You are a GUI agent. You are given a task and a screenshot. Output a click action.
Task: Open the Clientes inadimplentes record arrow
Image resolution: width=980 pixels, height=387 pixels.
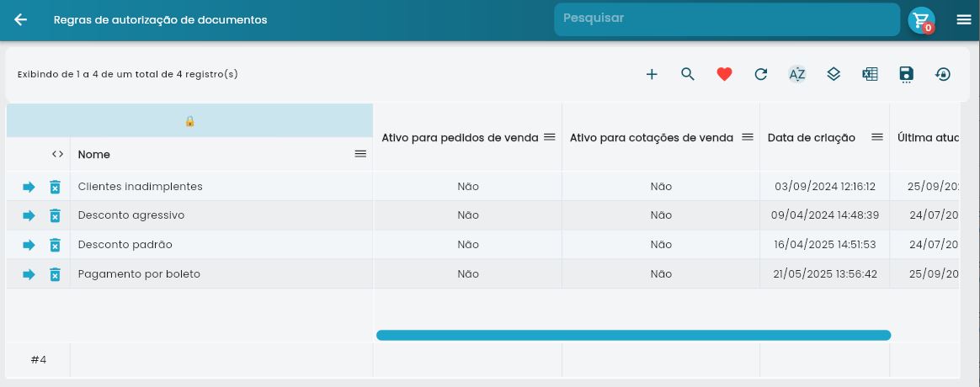pos(29,187)
